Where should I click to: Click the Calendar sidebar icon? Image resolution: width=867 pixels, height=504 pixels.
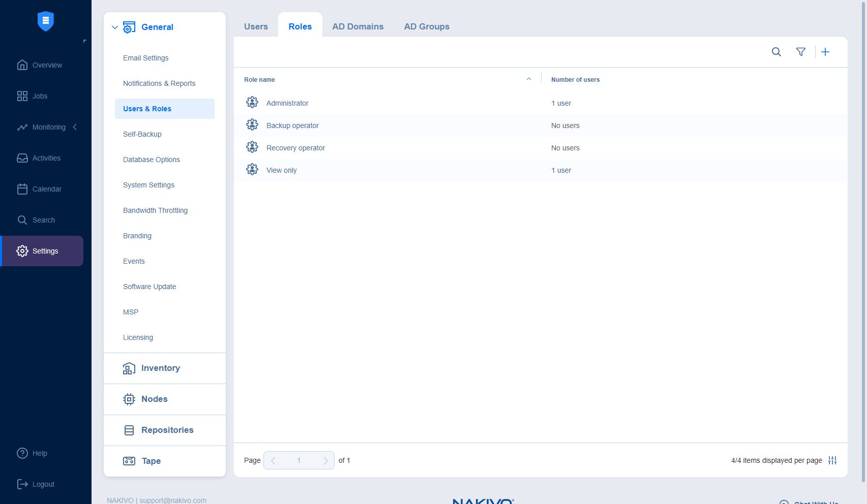tap(22, 188)
